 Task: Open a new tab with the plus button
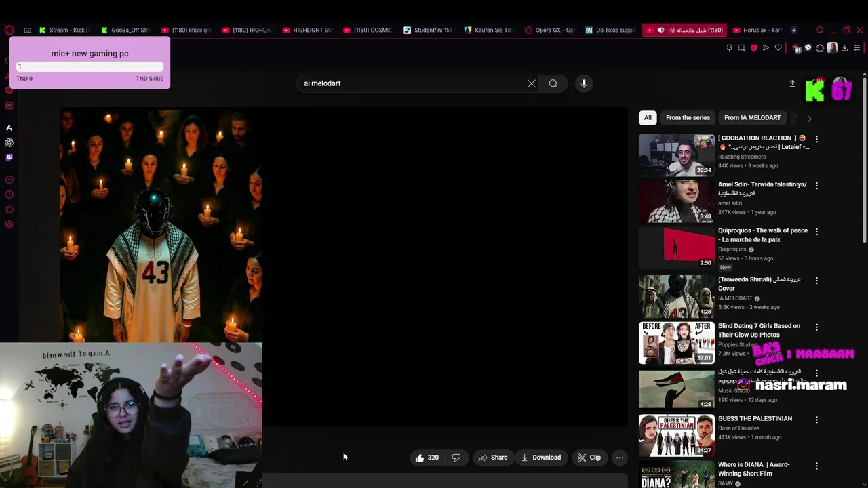click(794, 30)
